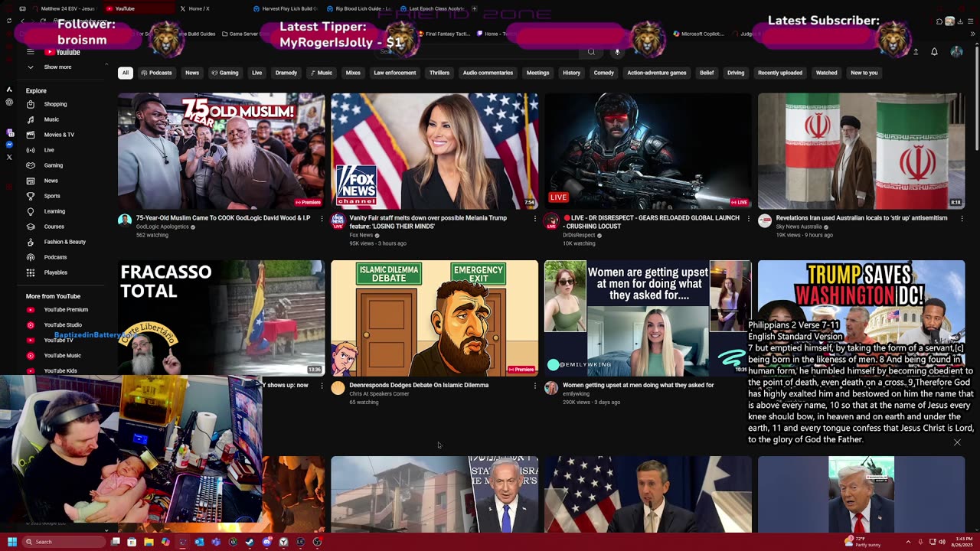Viewport: 980px width, 551px height.
Task: Select the Podcasts filter chip
Action: [x=156, y=73]
